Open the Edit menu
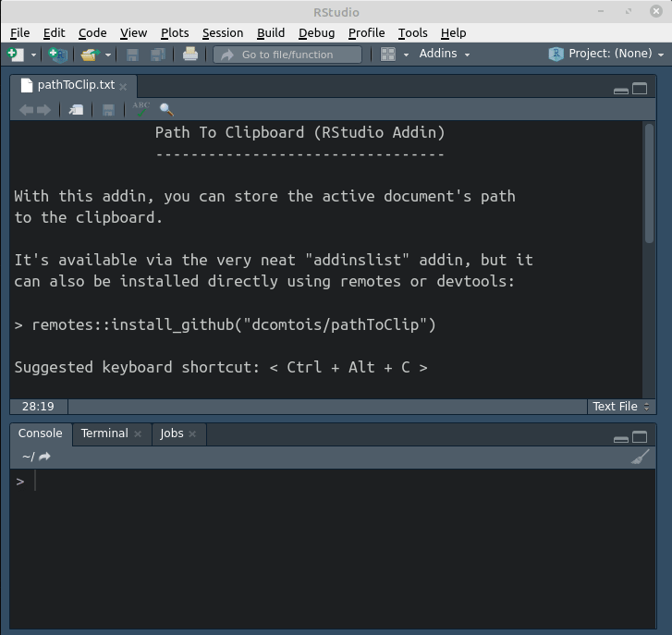 (x=54, y=33)
